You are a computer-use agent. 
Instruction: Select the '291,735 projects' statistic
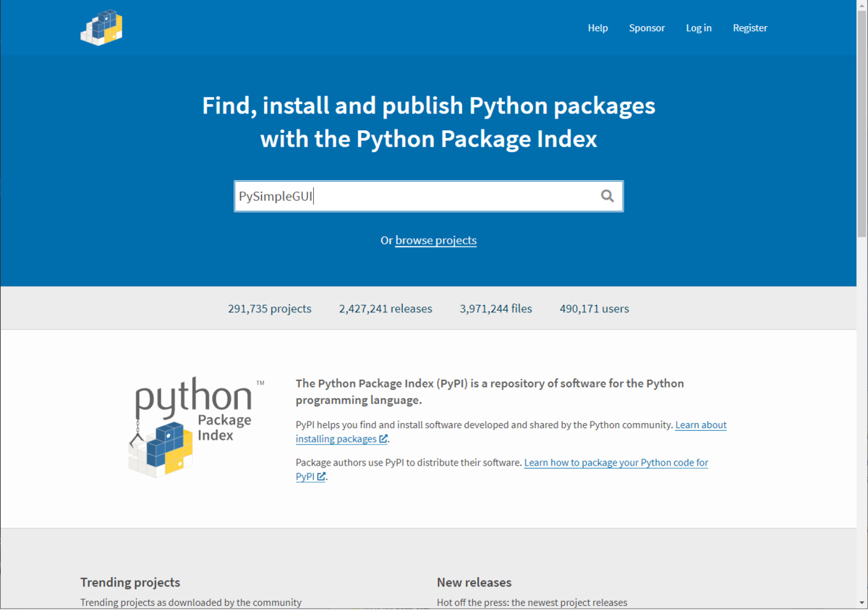[270, 309]
